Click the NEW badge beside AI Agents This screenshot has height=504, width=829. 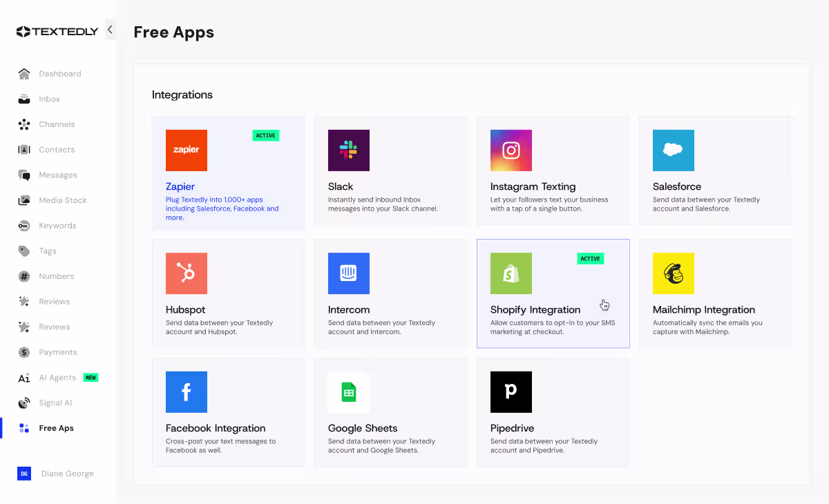pyautogui.click(x=90, y=378)
